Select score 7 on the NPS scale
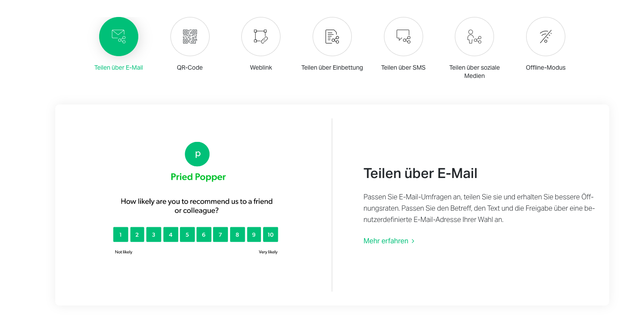The width and height of the screenshot is (644, 326). (220, 235)
